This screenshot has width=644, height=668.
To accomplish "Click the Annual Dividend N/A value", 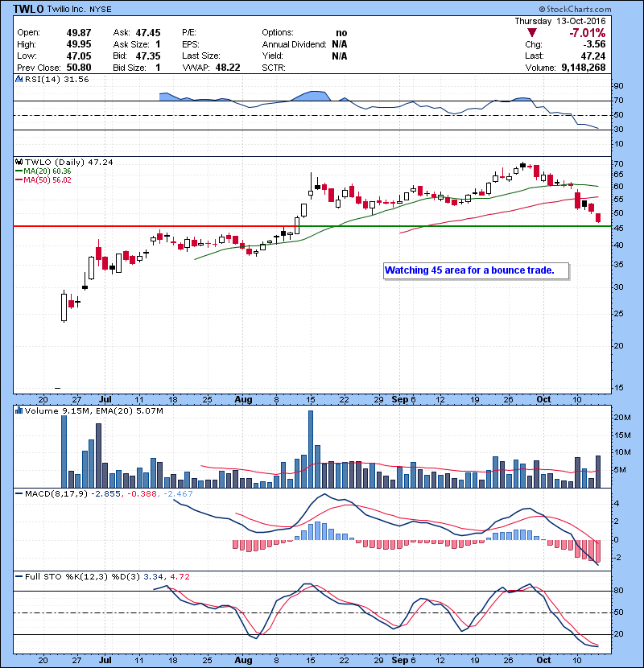I will [x=339, y=44].
